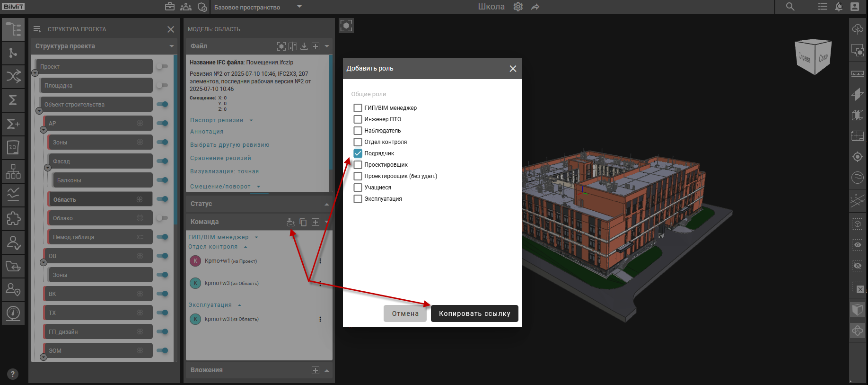The height and width of the screenshot is (385, 868).
Task: Uncheck the Подрядчик role checkbox
Action: pos(358,153)
